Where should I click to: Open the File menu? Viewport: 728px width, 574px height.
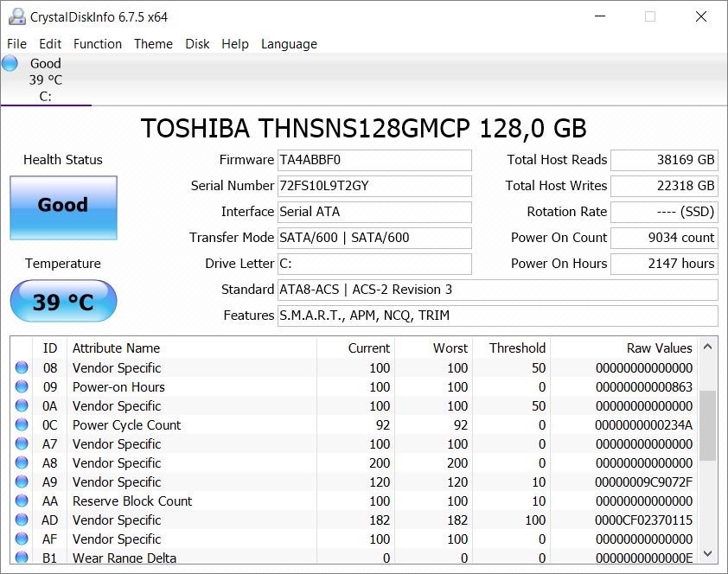[x=16, y=43]
